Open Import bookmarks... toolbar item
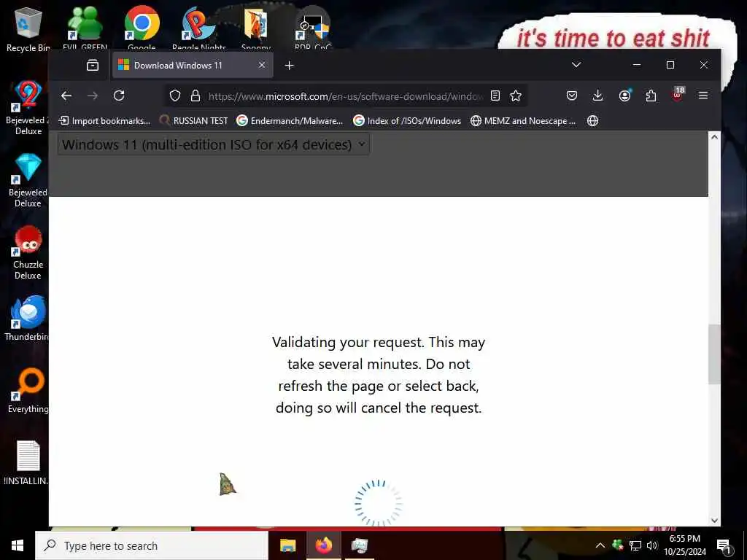Screen dimensions: 747x560 (104, 121)
